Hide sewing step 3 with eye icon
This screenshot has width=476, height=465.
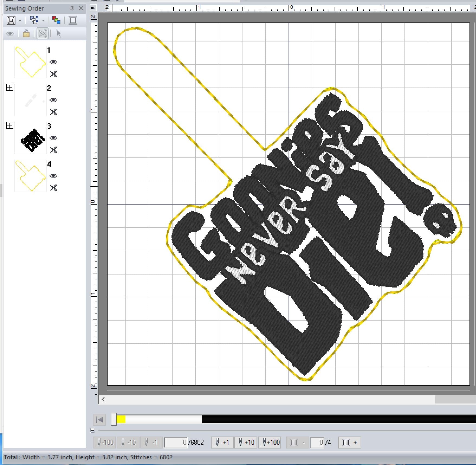point(53,138)
